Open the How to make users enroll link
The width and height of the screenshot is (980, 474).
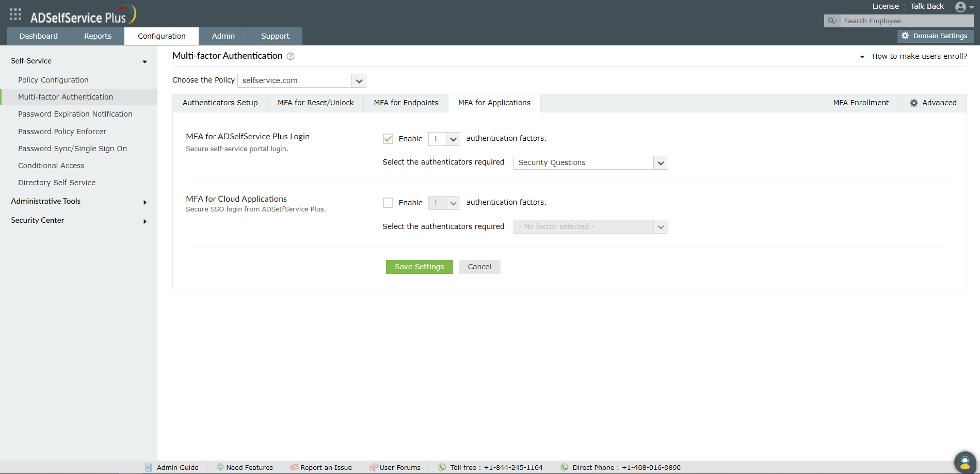click(x=919, y=56)
